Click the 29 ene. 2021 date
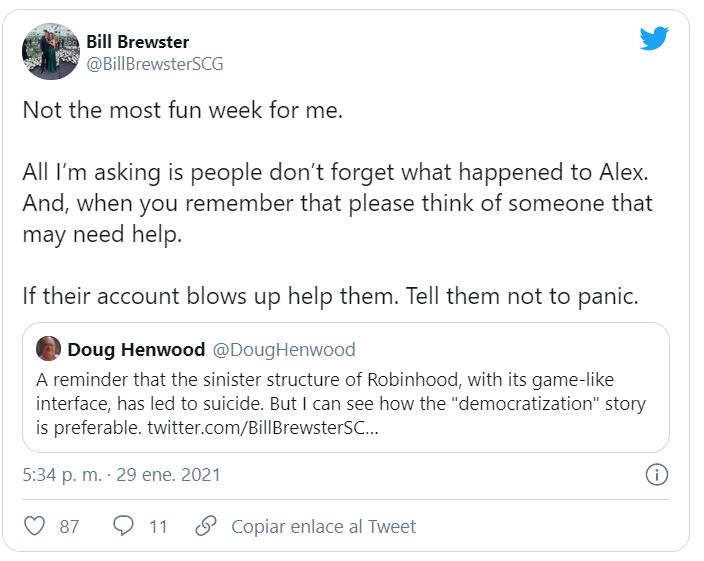704x561 pixels. 169,474
